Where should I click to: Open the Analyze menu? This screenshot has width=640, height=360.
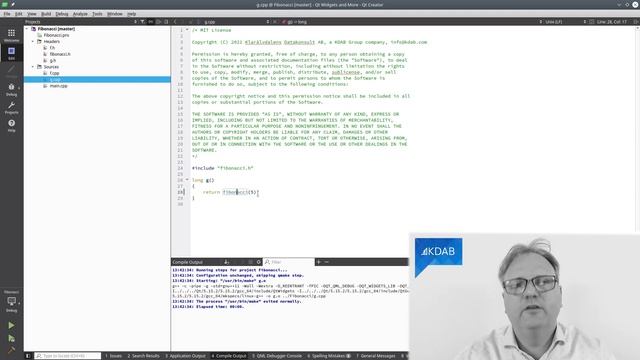(x=80, y=13)
